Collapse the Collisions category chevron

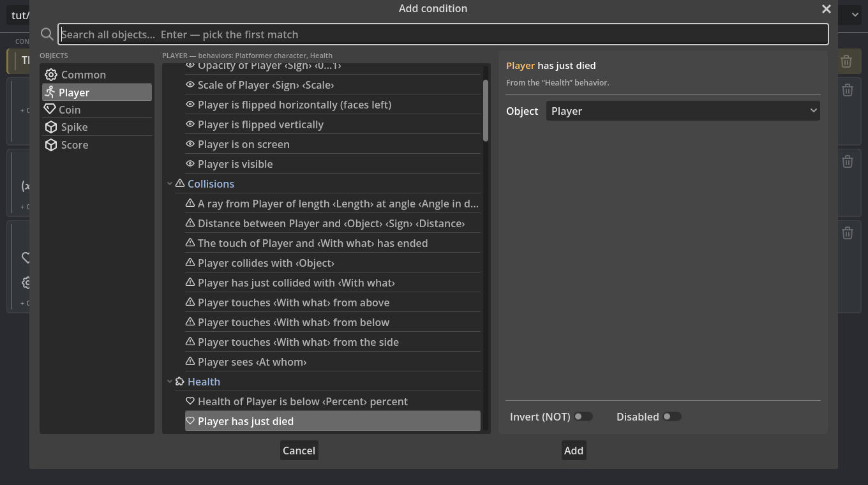point(170,184)
